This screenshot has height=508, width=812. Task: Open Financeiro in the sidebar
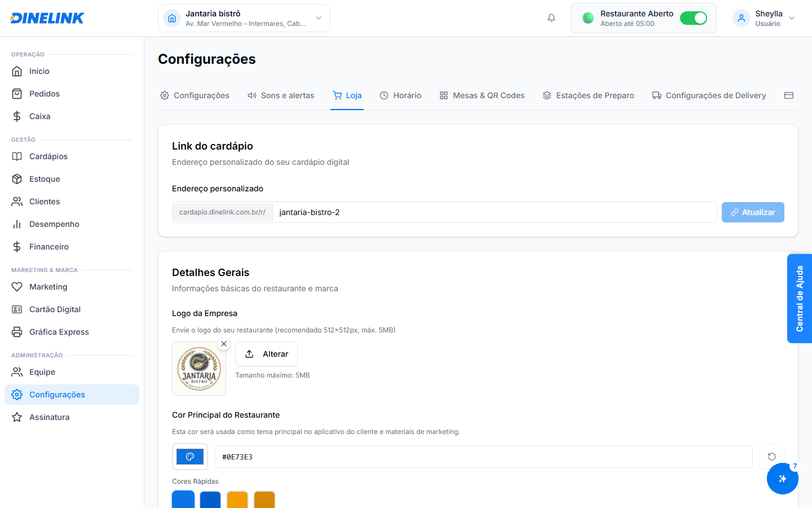click(x=72, y=247)
